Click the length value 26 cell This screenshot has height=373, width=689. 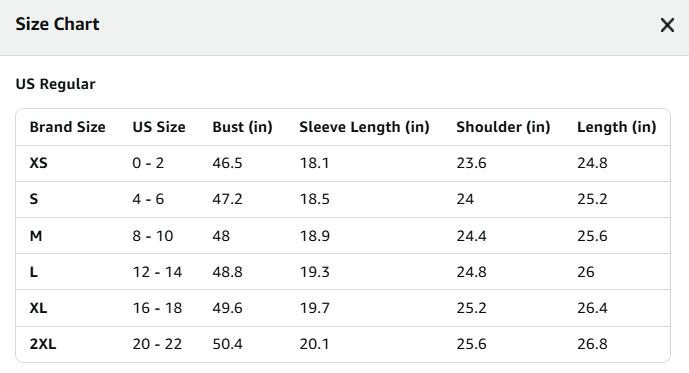tap(586, 272)
